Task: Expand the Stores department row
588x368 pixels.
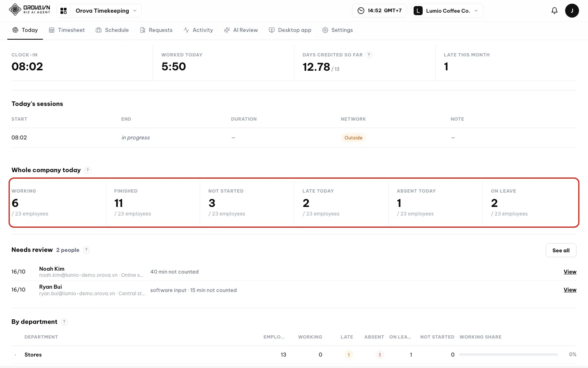Action: tap(16, 355)
